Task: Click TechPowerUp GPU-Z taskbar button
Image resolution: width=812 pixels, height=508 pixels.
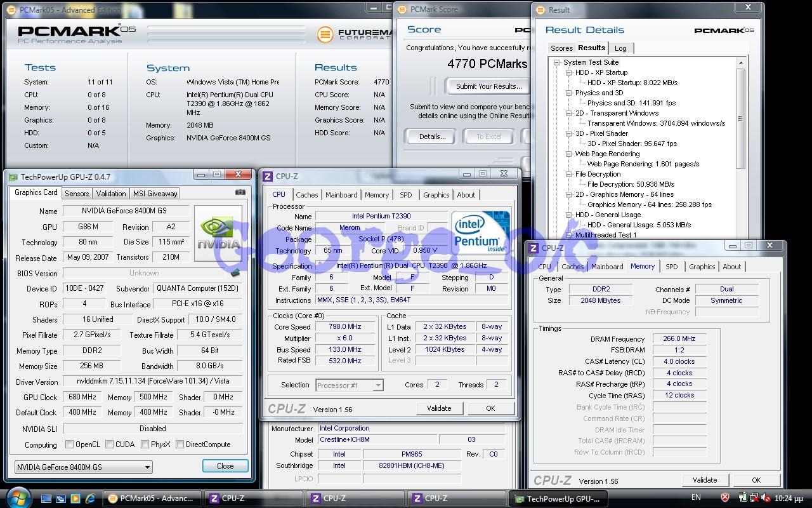Action: [x=560, y=498]
